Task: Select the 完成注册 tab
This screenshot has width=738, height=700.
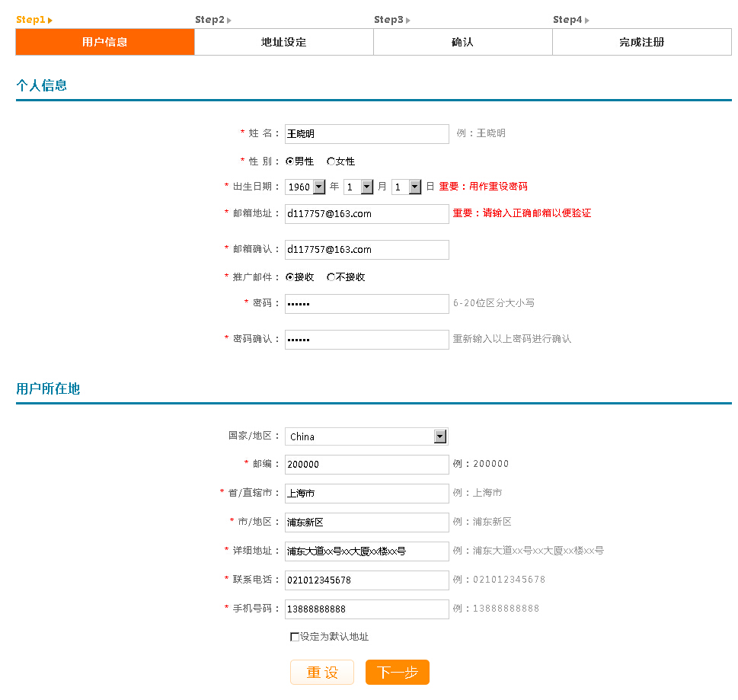Action: point(641,42)
